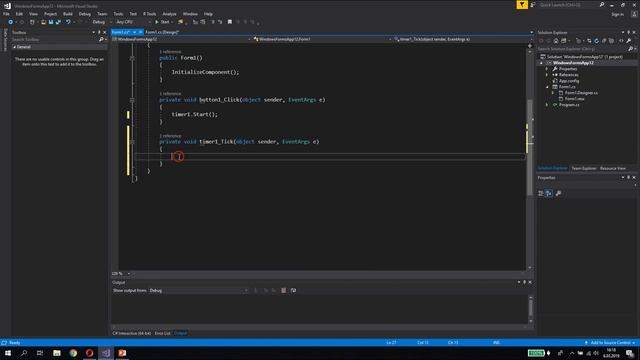The height and width of the screenshot is (360, 640).
Task: Click Properties panel Categorized icon
Action: (541, 193)
